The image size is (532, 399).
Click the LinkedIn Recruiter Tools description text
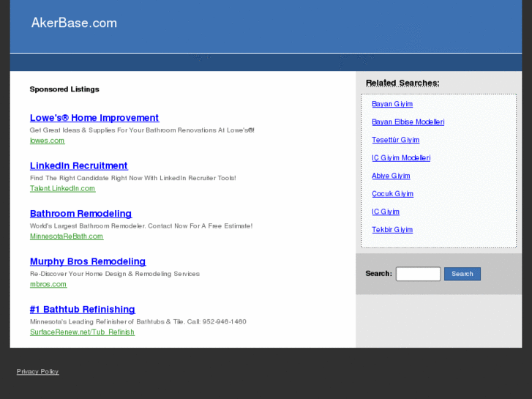click(x=133, y=178)
